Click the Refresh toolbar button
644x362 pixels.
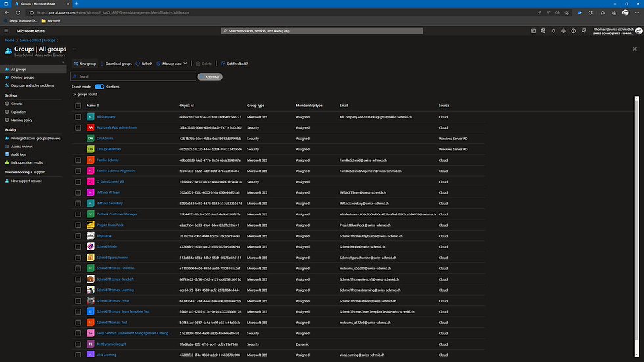pyautogui.click(x=144, y=64)
